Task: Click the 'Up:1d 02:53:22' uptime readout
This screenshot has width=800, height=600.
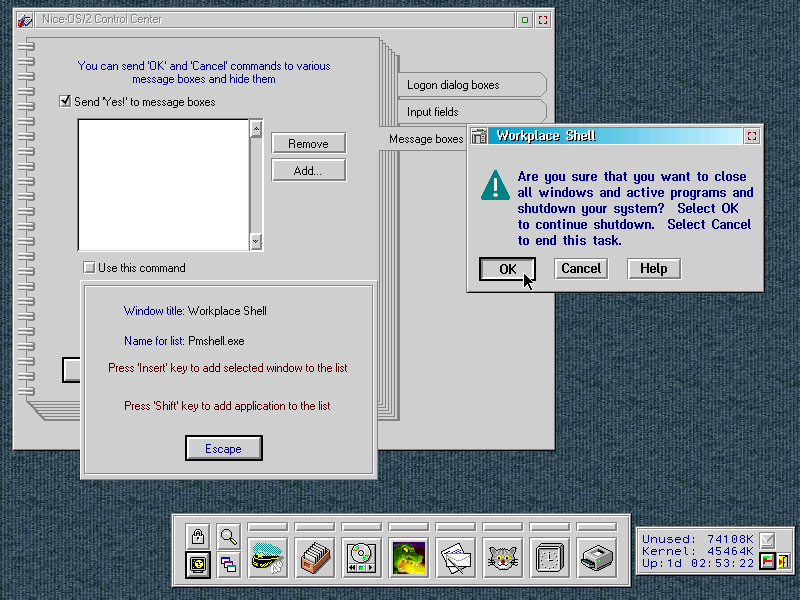Action: tap(697, 564)
